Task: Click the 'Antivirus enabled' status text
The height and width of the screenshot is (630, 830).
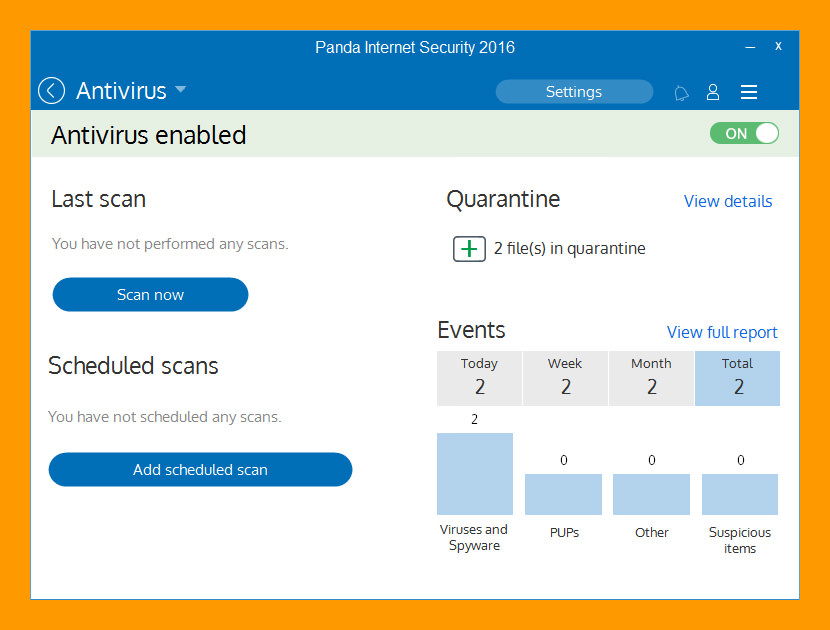Action: tap(149, 135)
